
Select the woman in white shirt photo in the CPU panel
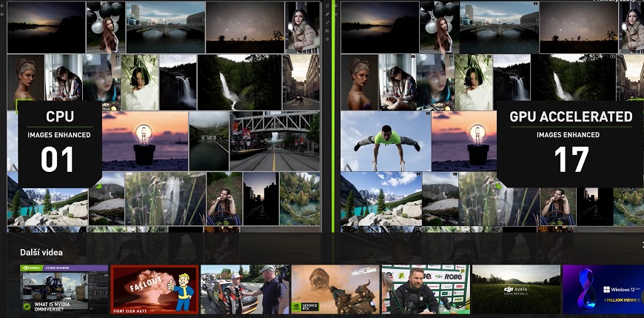(x=140, y=82)
